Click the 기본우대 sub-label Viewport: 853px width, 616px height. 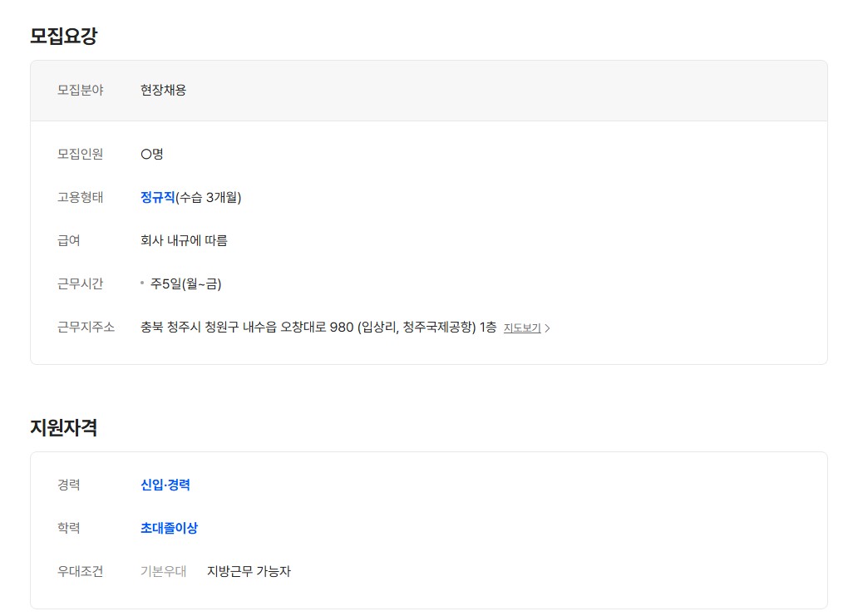point(163,571)
